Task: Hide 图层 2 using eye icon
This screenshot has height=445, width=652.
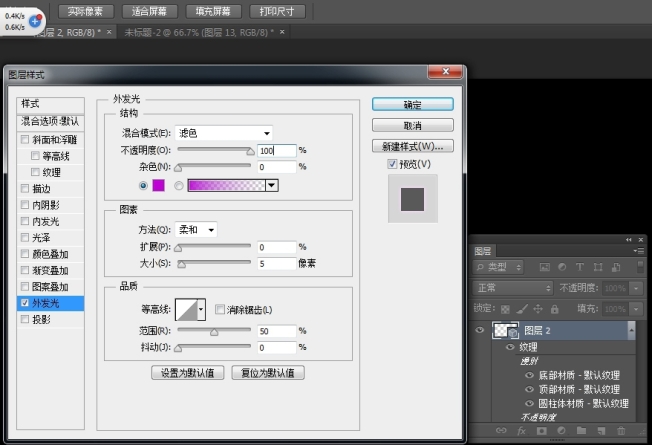Action: coord(479,331)
